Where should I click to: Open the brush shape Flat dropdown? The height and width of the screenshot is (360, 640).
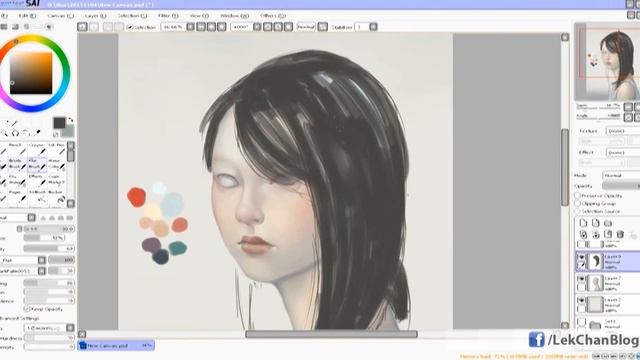tap(42, 260)
